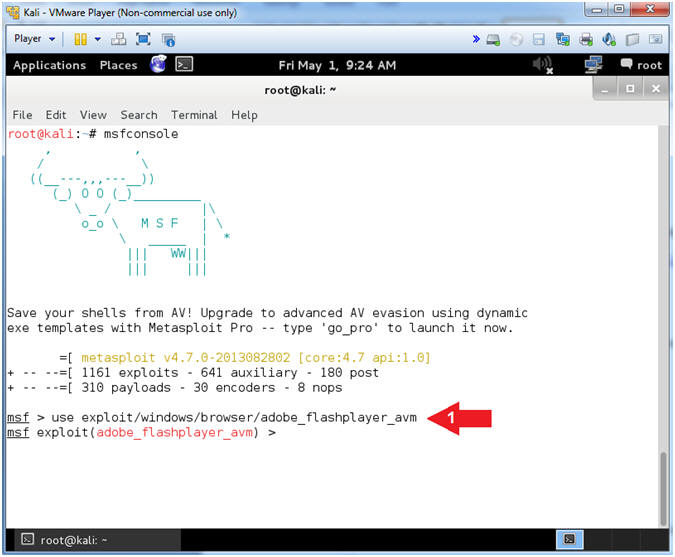Click the VMware pause virtual machine button
Image resolution: width=675 pixels, height=557 pixels.
(81, 39)
